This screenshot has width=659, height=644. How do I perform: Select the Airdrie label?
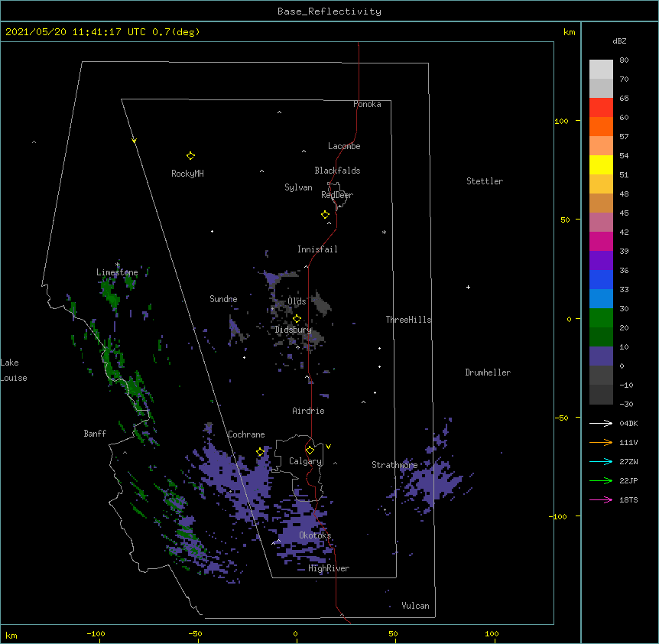(309, 411)
